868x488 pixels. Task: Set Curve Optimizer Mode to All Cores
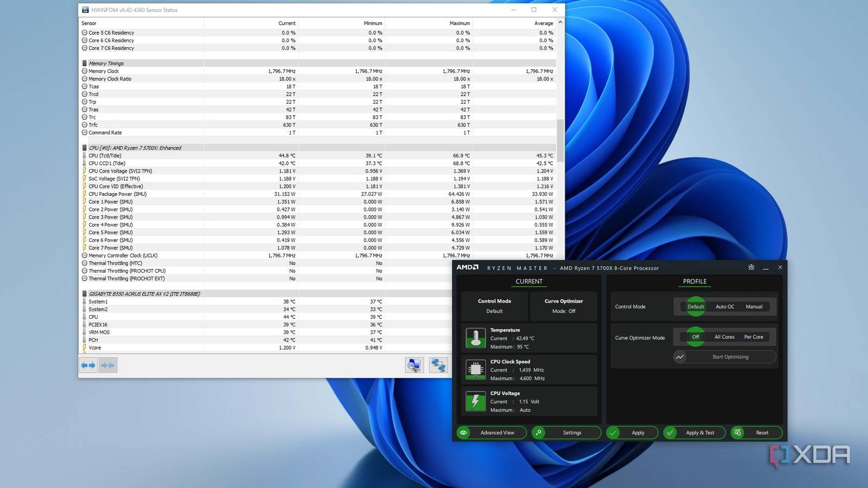[724, 337]
